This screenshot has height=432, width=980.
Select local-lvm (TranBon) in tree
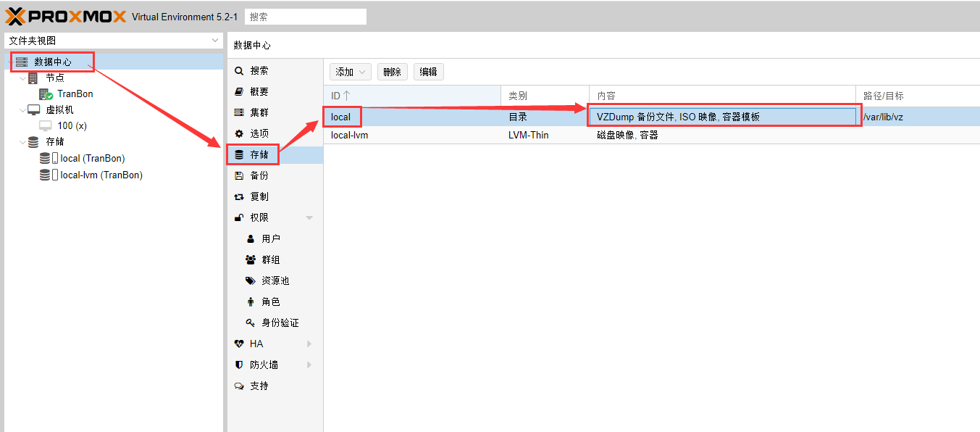[101, 175]
